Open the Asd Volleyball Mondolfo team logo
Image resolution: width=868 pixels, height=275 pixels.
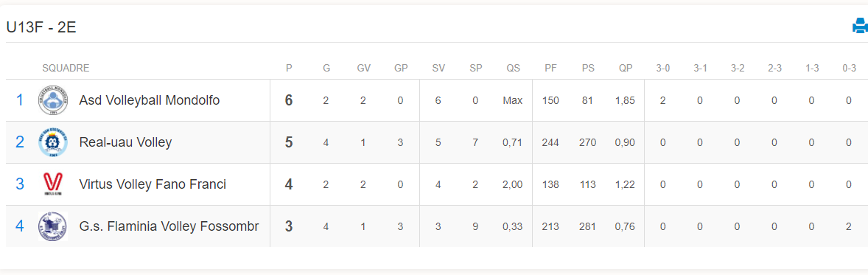(53, 100)
